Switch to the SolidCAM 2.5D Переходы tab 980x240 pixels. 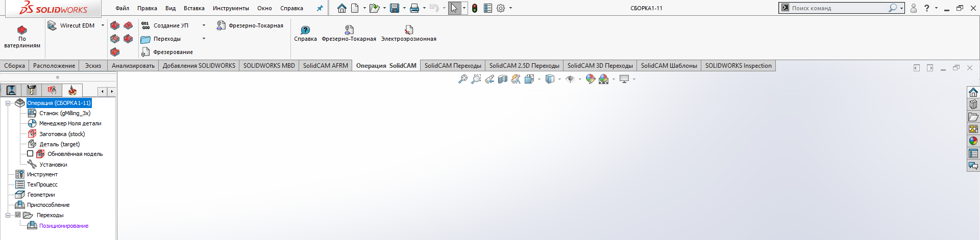point(524,66)
